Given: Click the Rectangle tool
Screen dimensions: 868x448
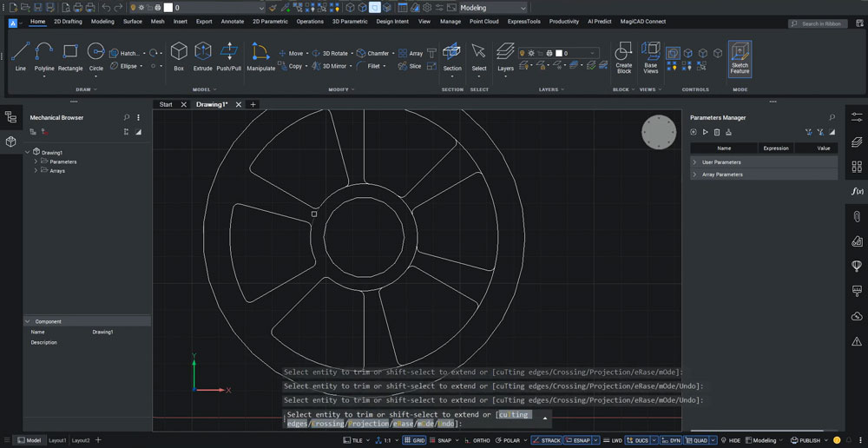Looking at the screenshot, I should (70, 56).
